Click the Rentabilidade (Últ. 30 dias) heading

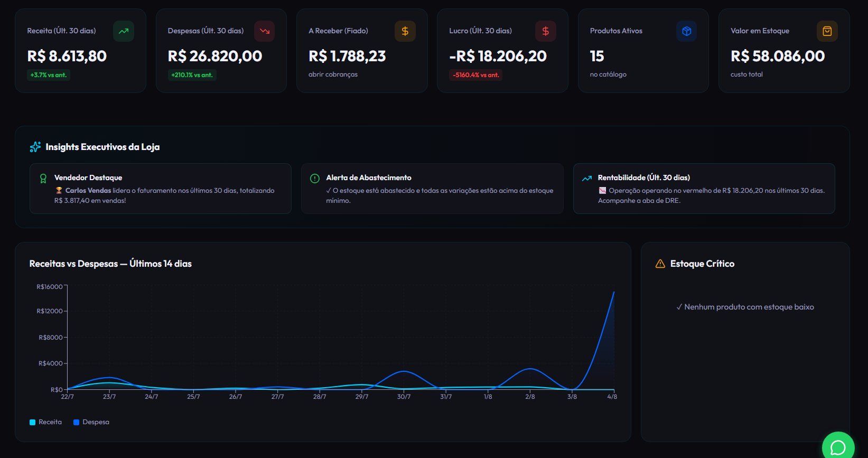click(644, 178)
